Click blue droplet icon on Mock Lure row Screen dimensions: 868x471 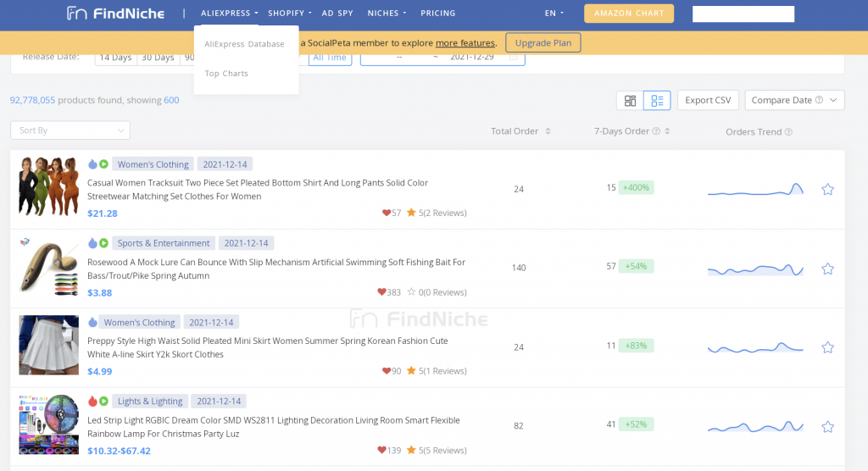(92, 243)
